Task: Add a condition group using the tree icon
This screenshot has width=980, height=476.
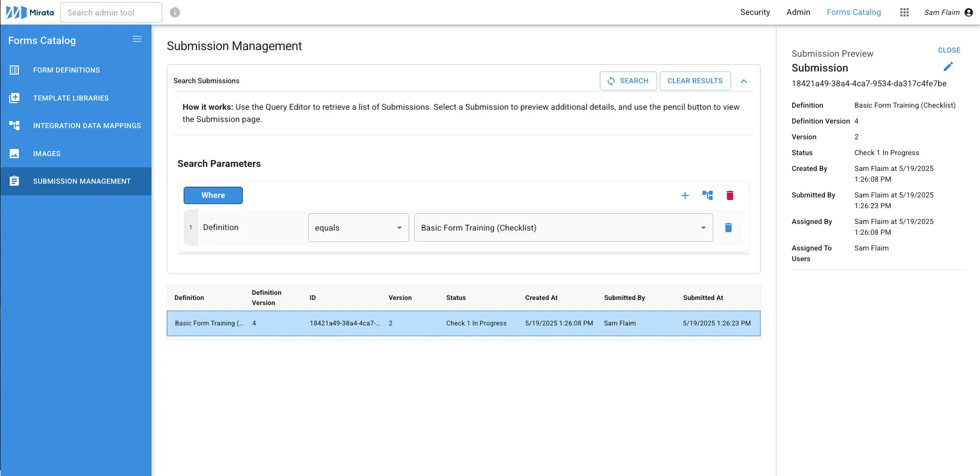Action: (x=707, y=195)
